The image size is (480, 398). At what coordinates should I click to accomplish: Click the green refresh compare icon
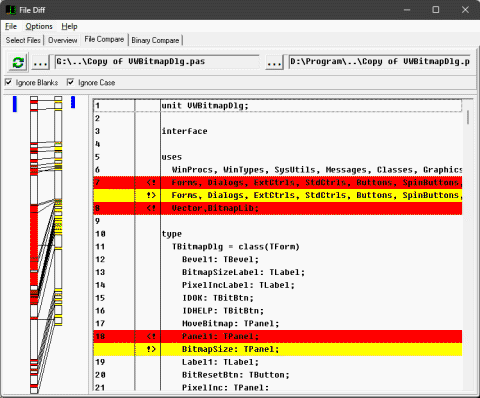coord(18,62)
